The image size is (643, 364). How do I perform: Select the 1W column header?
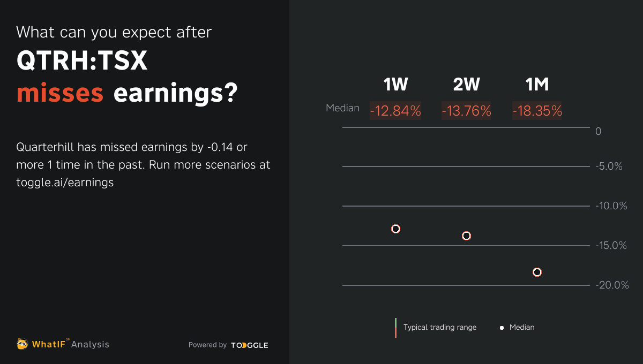pyautogui.click(x=395, y=85)
